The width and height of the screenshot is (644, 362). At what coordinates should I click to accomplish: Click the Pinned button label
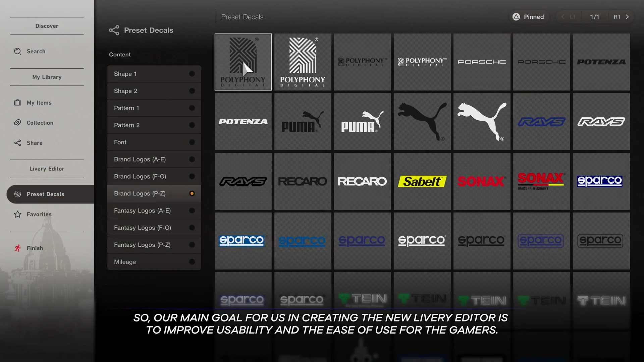click(534, 17)
